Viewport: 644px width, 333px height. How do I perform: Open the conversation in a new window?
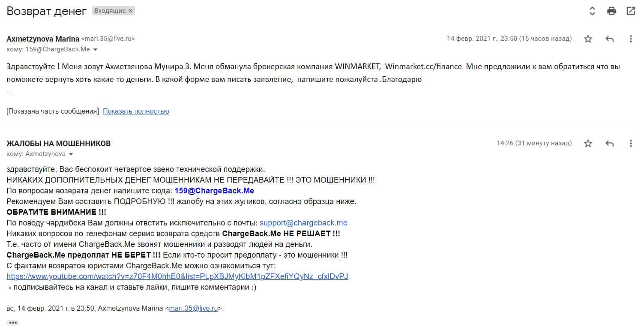(631, 11)
